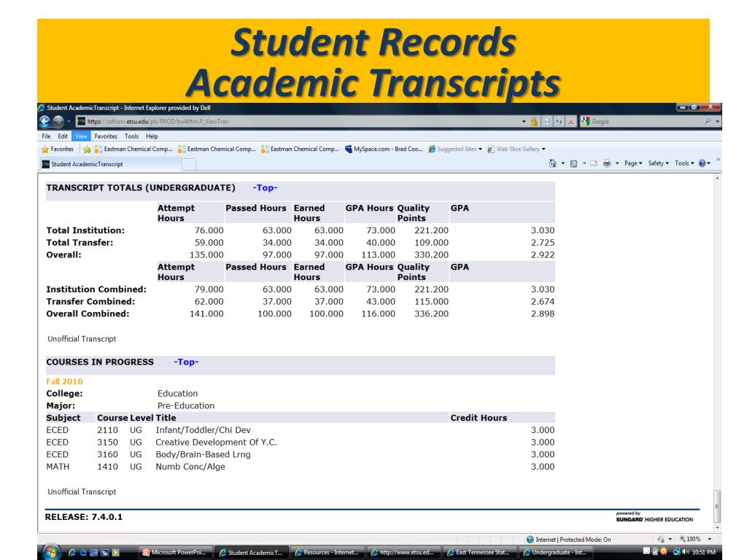The image size is (747, 560).
Task: Click the Overall GPA value 2.922
Action: pos(543,254)
